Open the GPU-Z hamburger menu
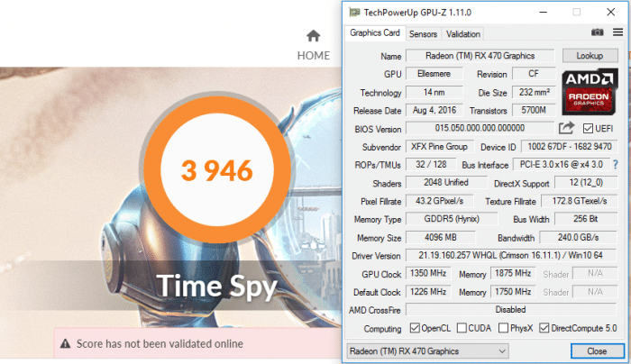This screenshot has width=631, height=364. click(617, 32)
